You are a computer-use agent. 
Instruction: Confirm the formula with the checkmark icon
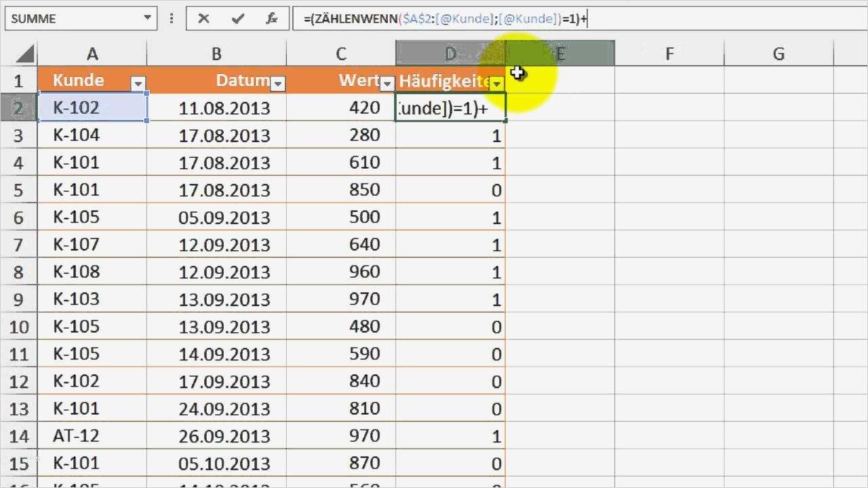point(237,18)
